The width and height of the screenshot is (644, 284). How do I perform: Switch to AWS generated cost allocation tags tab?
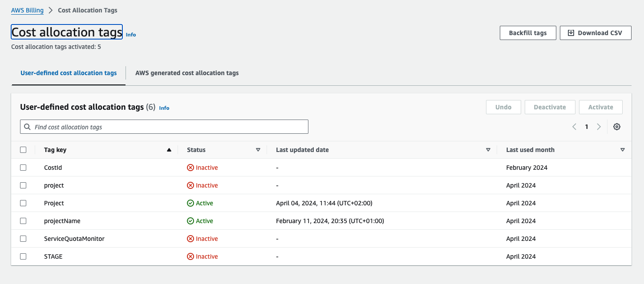click(187, 73)
